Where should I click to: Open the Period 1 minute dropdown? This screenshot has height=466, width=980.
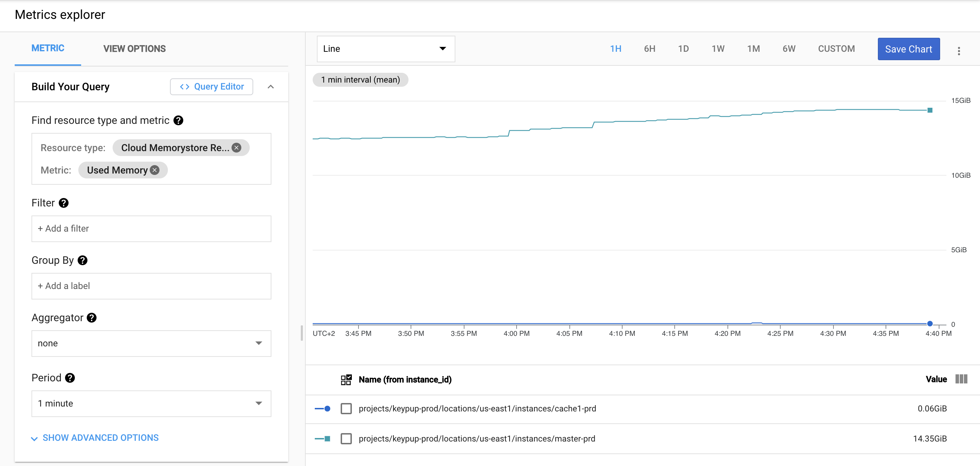151,403
